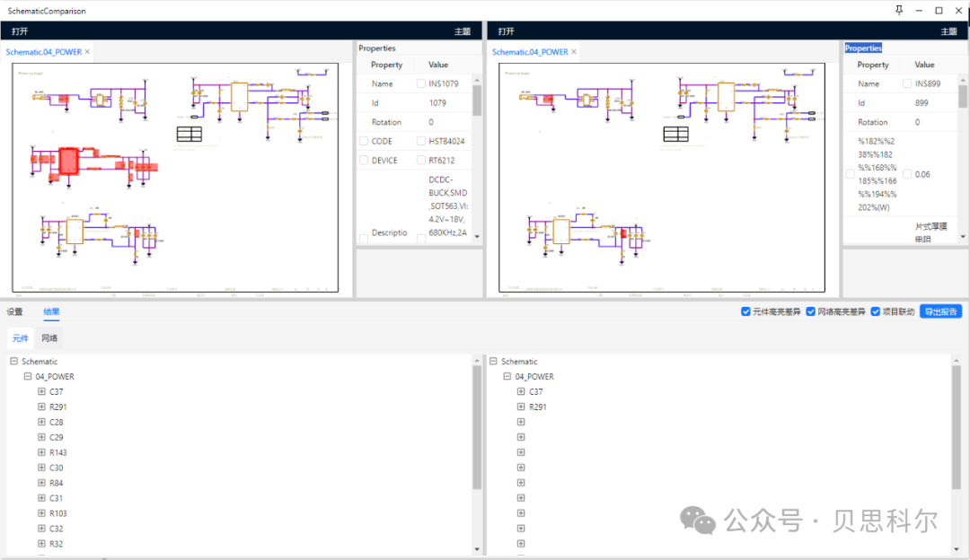Select the 网络 sub-tab
The height and width of the screenshot is (560, 970).
click(49, 338)
